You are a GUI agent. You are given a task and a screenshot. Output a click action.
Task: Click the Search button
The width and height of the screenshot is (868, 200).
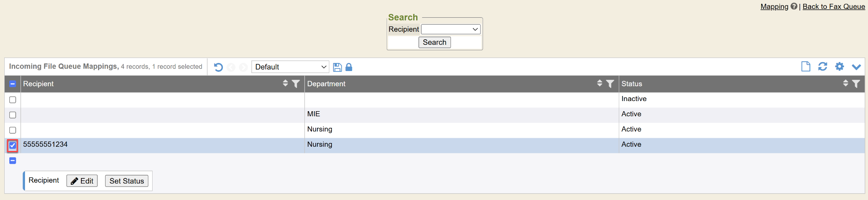point(434,42)
